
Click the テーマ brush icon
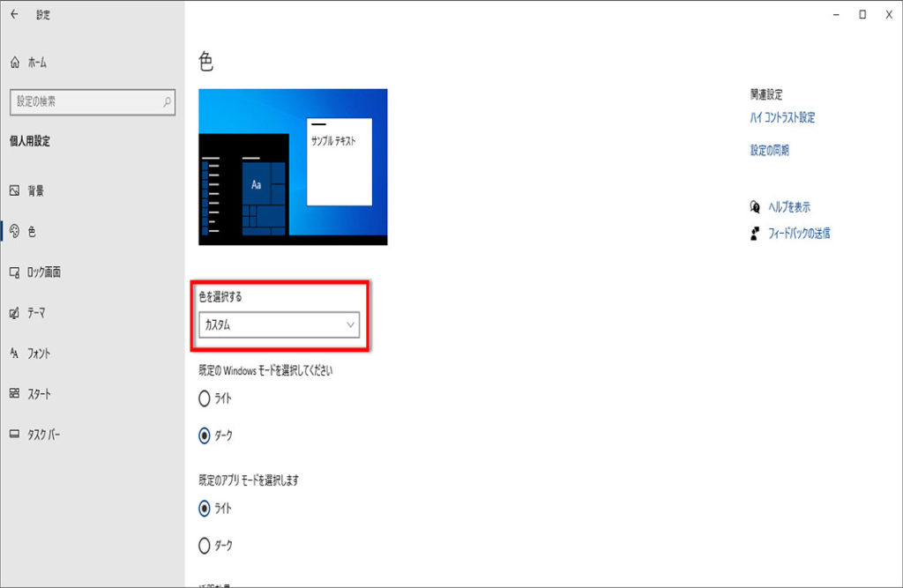point(14,313)
